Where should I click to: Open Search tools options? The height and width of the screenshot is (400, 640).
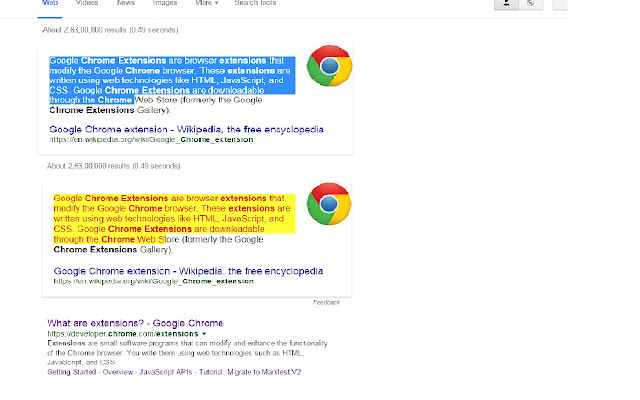pos(255,3)
